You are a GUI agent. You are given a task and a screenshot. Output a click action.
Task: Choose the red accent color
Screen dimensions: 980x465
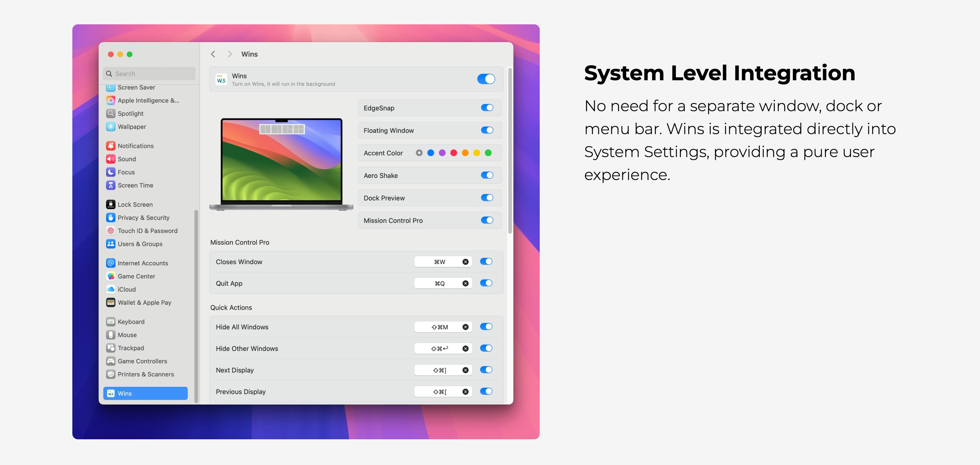click(x=453, y=153)
